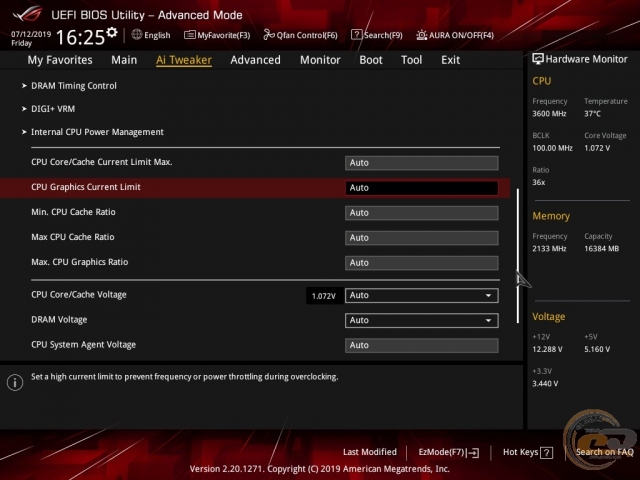Click the settings list vertical scrollbar
The height and width of the screenshot is (480, 640).
click(518, 256)
